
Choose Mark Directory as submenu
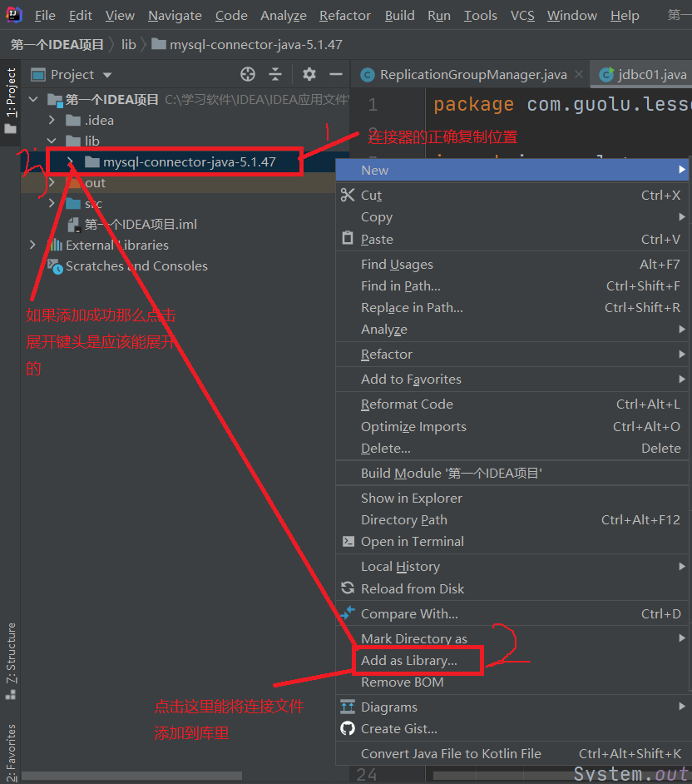click(512, 638)
